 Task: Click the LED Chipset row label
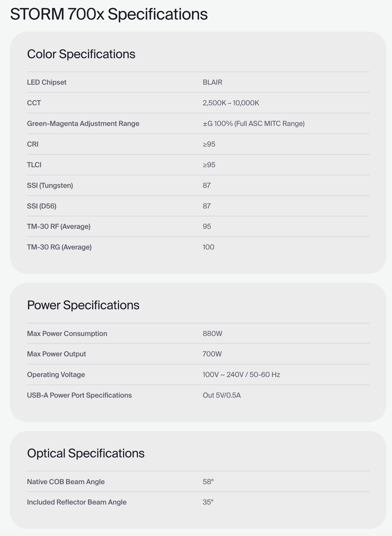click(47, 82)
